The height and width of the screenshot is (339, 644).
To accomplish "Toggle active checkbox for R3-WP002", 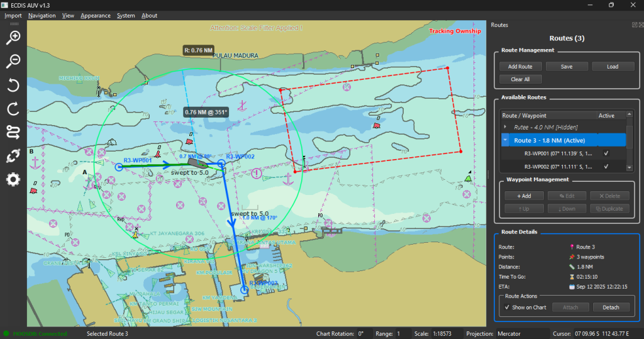I will pos(606,167).
